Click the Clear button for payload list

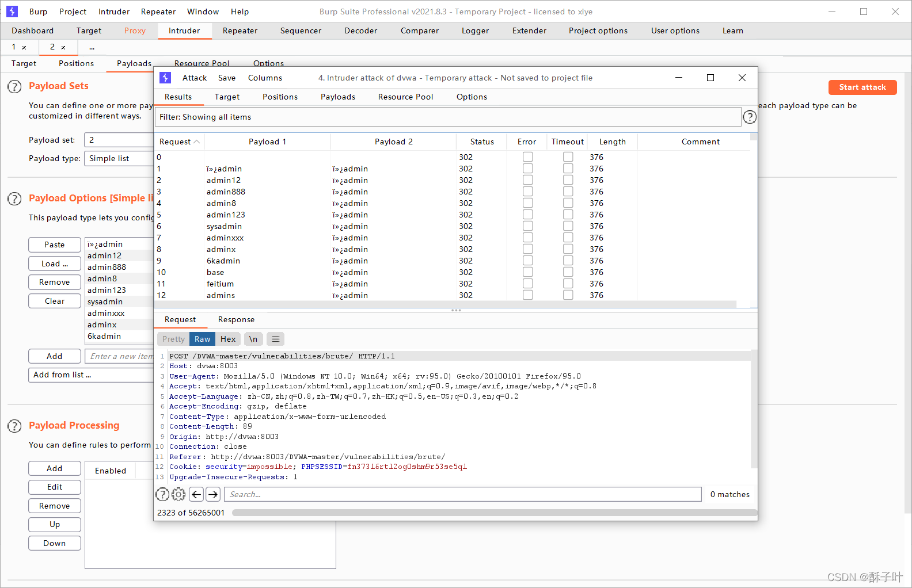point(55,301)
